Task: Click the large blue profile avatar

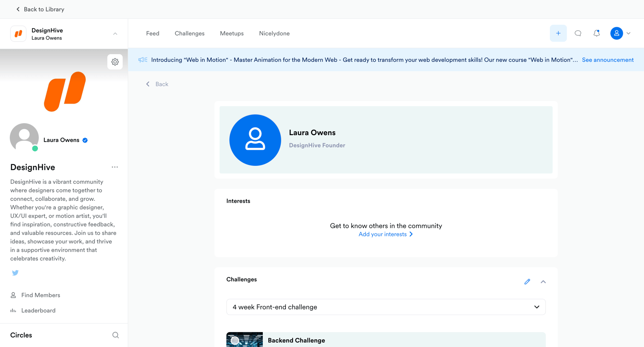Action: tap(255, 140)
